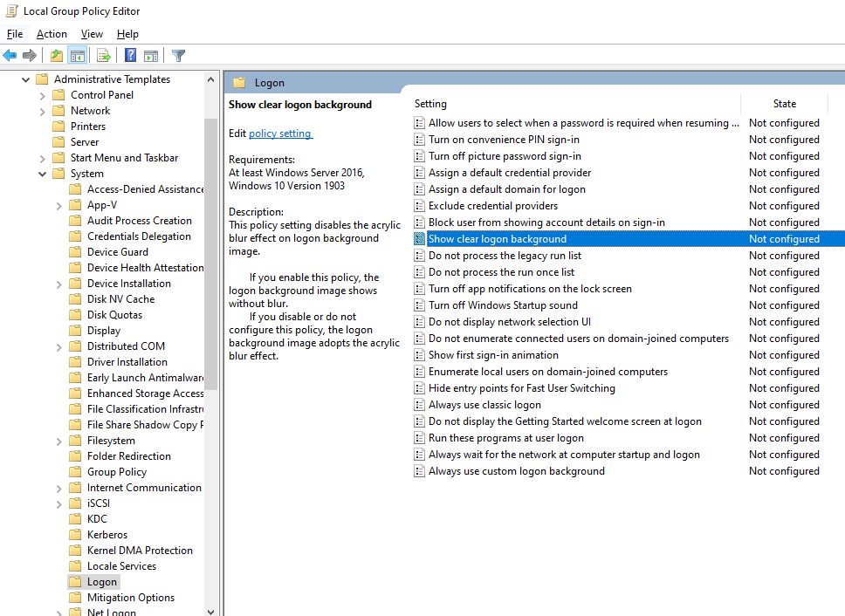Select the Mitigation Options tree item
Screen dimensions: 845x616
[x=130, y=598]
